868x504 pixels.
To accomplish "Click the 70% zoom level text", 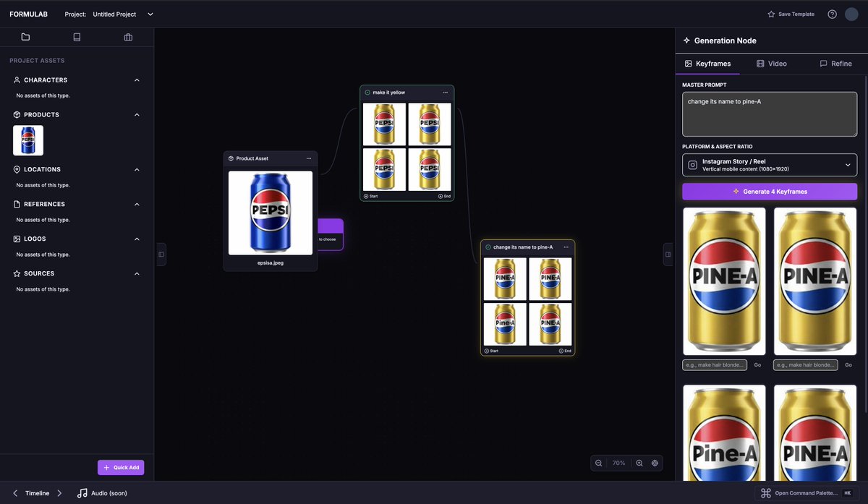I will [618, 463].
